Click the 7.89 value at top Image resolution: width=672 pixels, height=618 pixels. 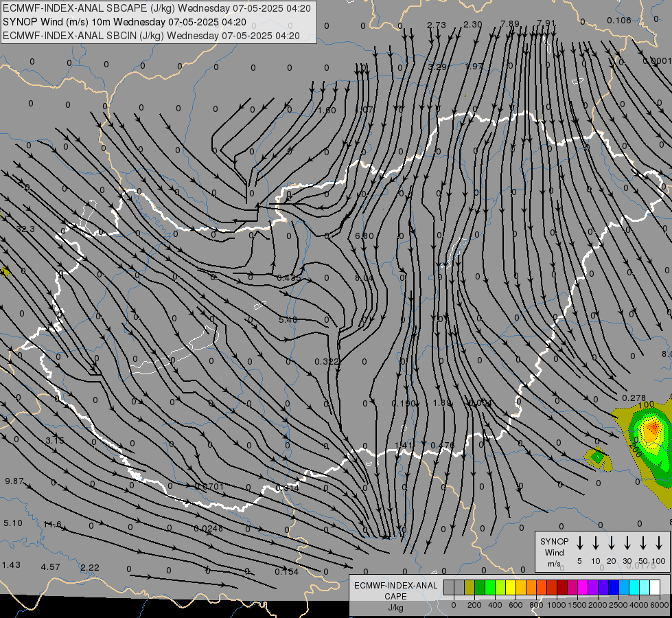510,24
